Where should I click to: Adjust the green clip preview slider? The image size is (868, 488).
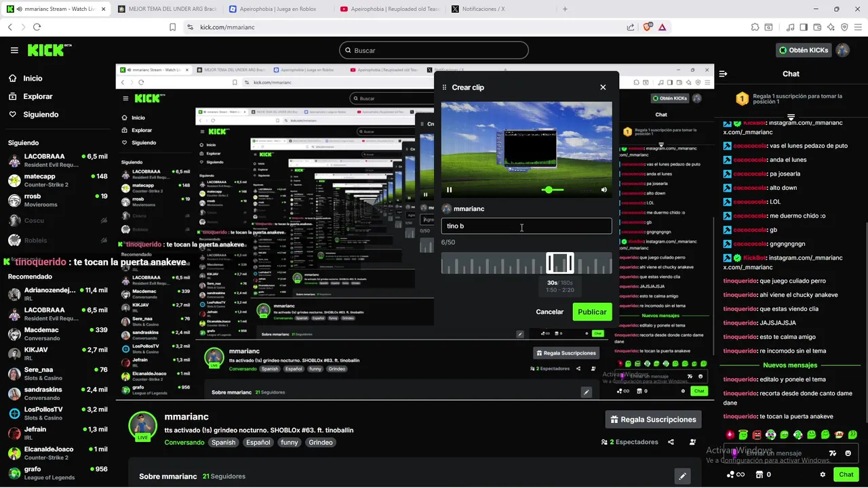tap(553, 190)
